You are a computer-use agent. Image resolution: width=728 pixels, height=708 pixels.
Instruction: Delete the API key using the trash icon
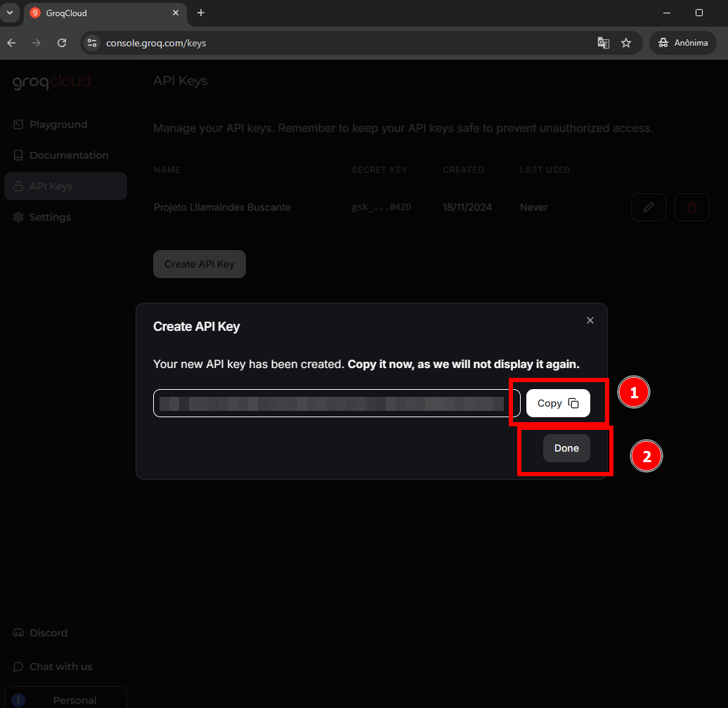point(691,206)
